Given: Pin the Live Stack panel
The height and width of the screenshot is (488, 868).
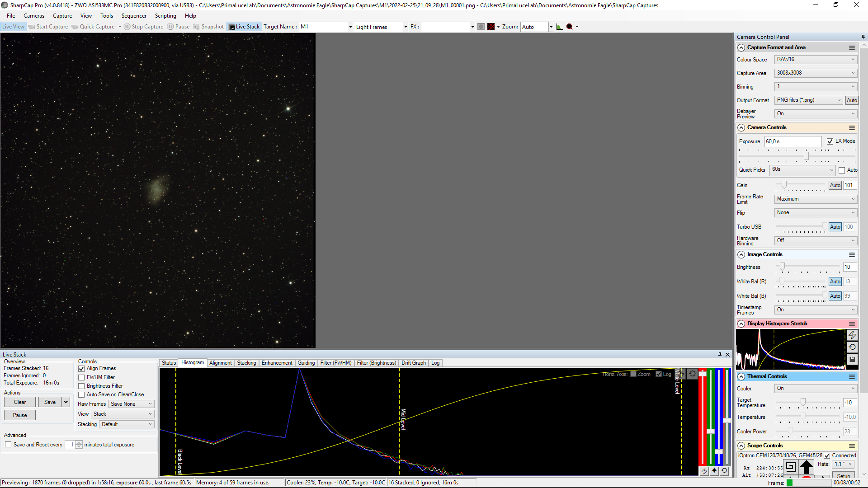Looking at the screenshot, I should coord(720,355).
